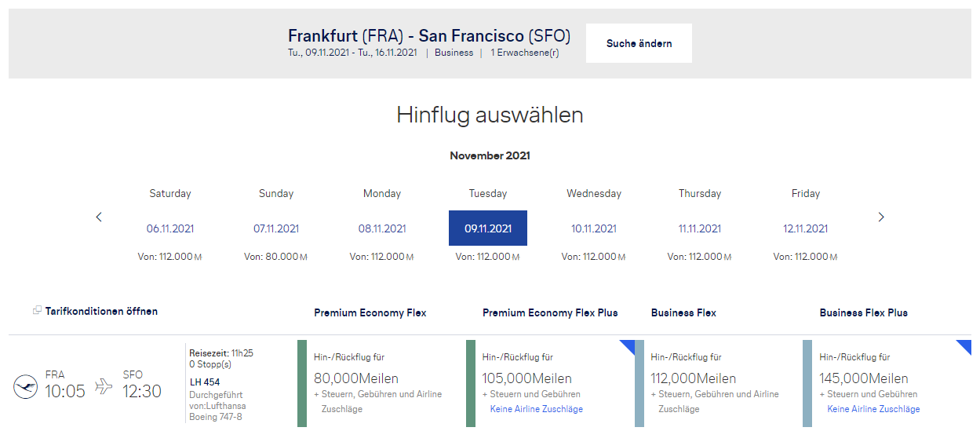
Task: Click the Premium Economy Flex column header
Action: tap(370, 312)
